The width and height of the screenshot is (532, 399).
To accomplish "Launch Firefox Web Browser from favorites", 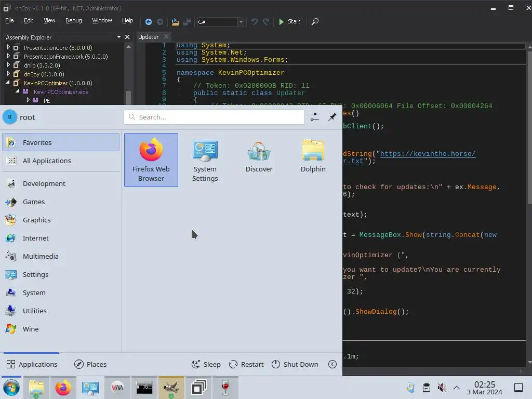I will click(x=151, y=160).
